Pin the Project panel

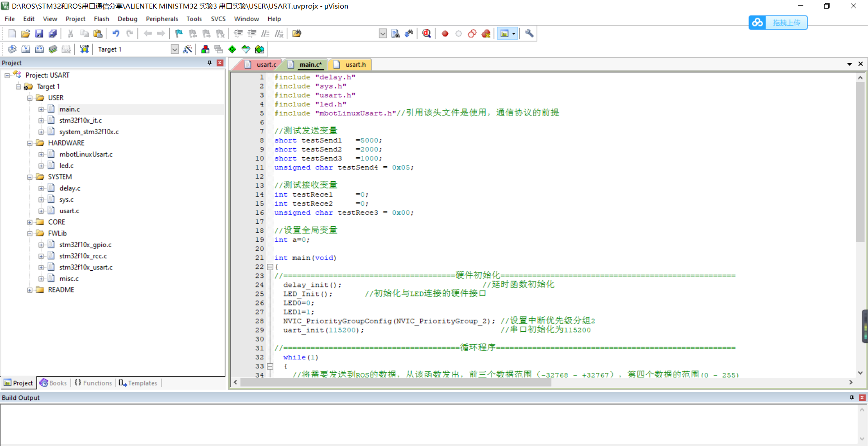pos(209,63)
